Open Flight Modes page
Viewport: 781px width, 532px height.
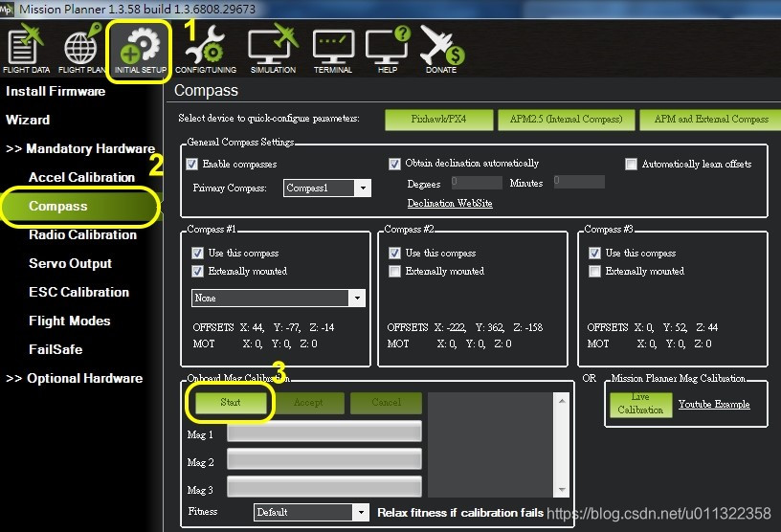pyautogui.click(x=69, y=321)
